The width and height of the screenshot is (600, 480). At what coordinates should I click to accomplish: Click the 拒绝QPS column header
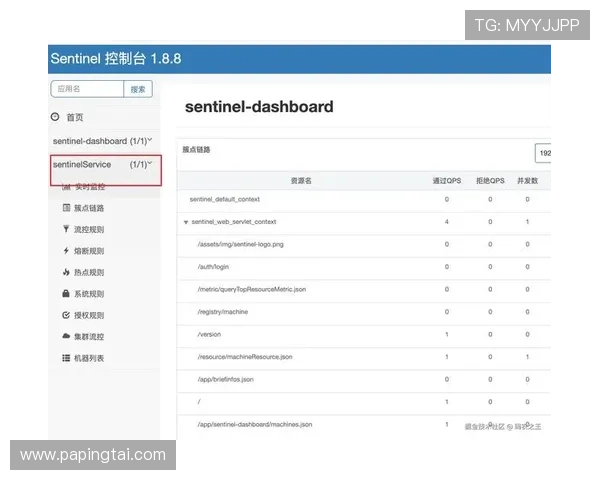tap(490, 181)
